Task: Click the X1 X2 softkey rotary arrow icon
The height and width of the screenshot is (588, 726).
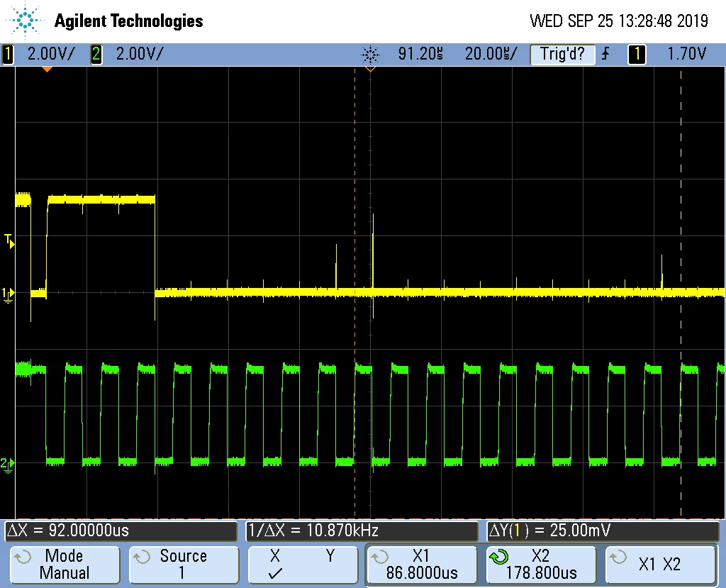Action: click(618, 557)
